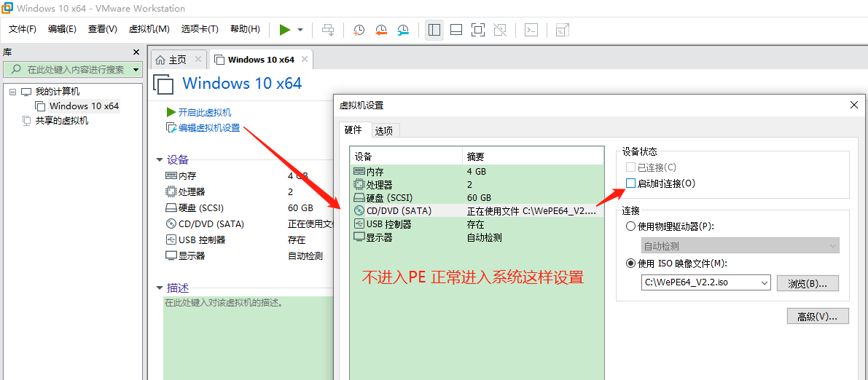
Task: Switch to 选项 tab in settings dialog
Action: [x=384, y=131]
